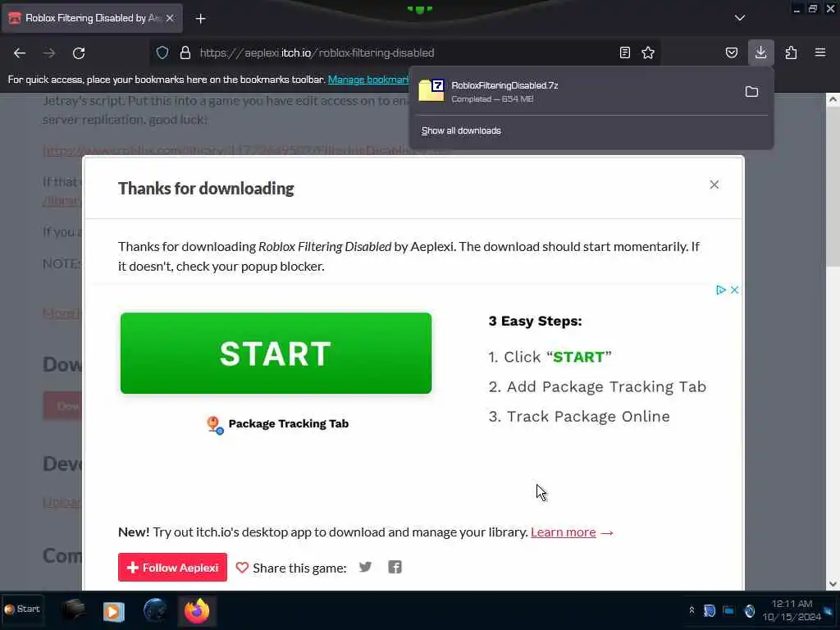Open the taskbar Start button
This screenshot has width=840, height=630.
[x=22, y=609]
